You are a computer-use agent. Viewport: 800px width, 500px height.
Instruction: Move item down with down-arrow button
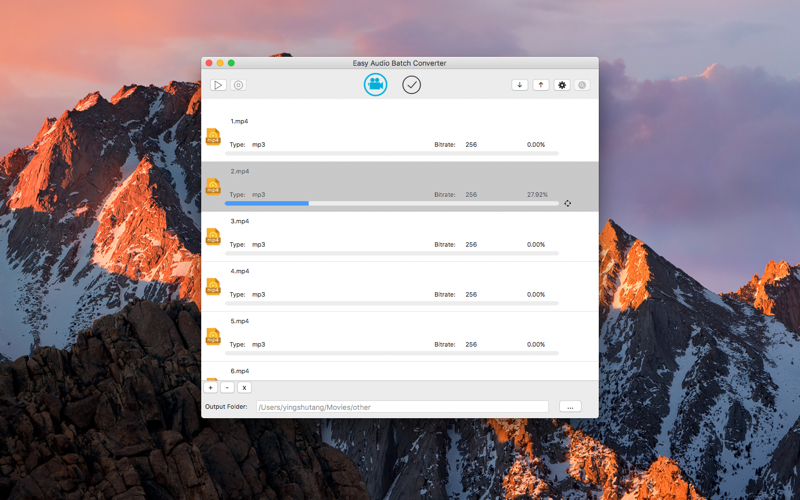[x=520, y=85]
